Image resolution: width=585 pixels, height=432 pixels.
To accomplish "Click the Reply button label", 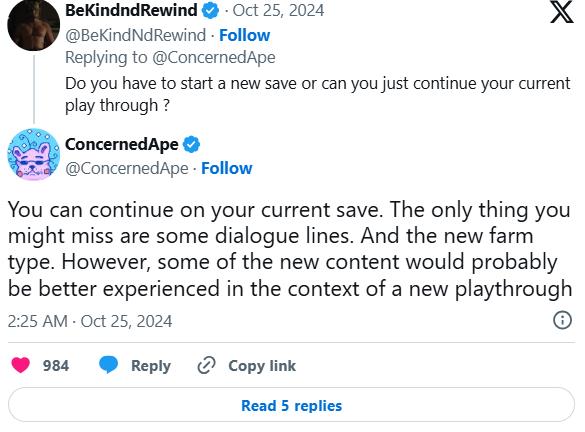I will [151, 366].
